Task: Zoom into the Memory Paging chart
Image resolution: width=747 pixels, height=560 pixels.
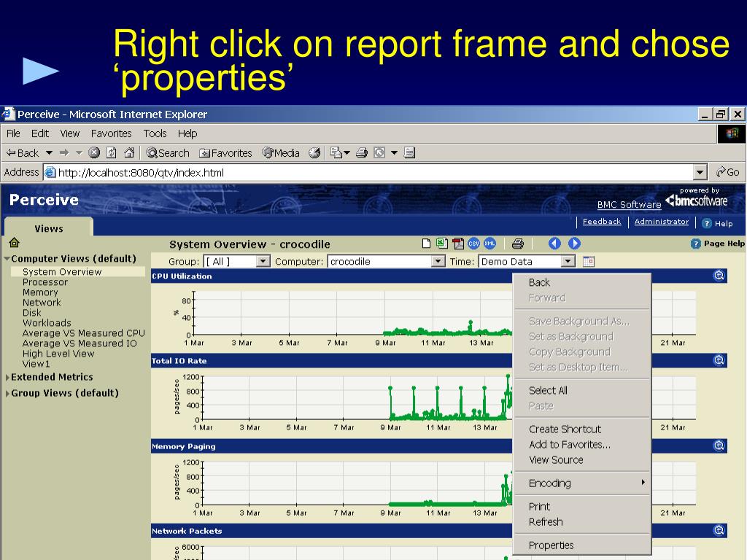Action: [x=719, y=446]
